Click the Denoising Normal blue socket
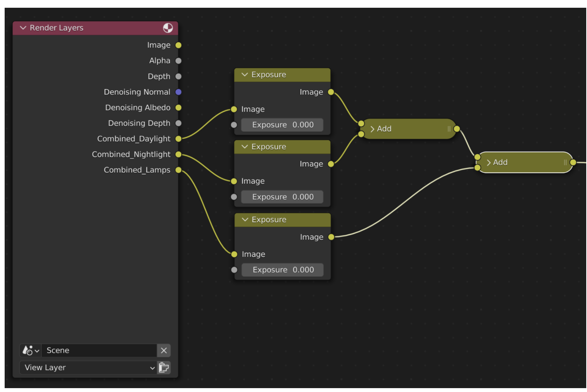 178,92
